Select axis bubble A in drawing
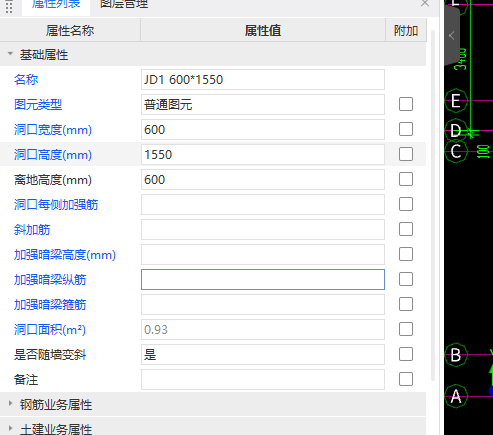493x435 pixels. tap(456, 396)
